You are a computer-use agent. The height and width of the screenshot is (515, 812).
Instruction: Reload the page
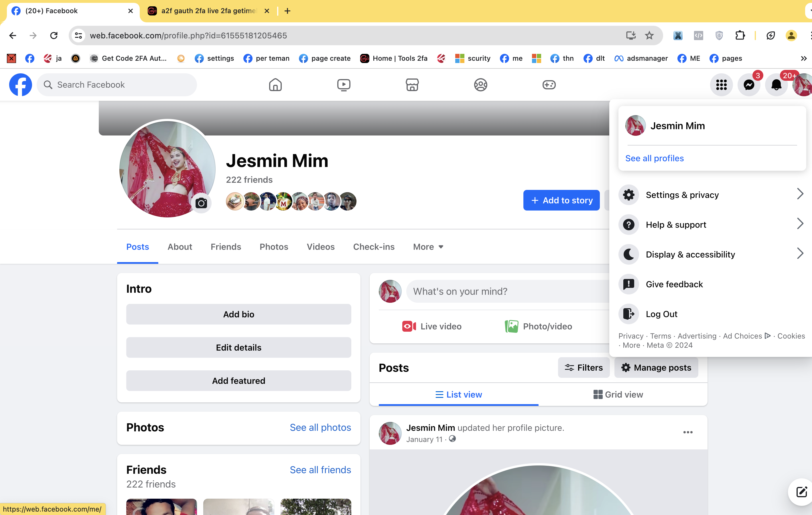pyautogui.click(x=54, y=36)
